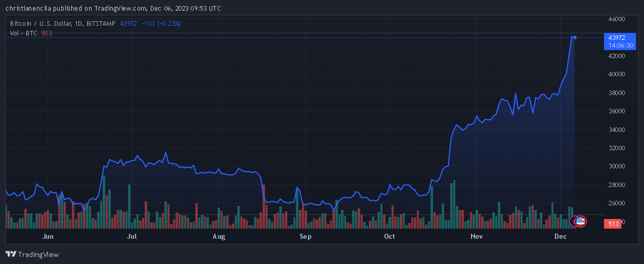Click the 46000 price scale label

tap(617, 19)
